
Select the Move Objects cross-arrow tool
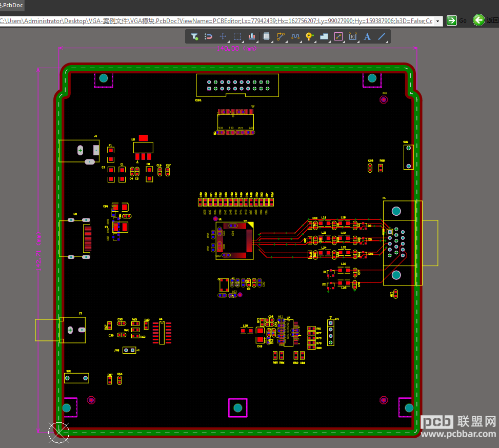(x=223, y=36)
